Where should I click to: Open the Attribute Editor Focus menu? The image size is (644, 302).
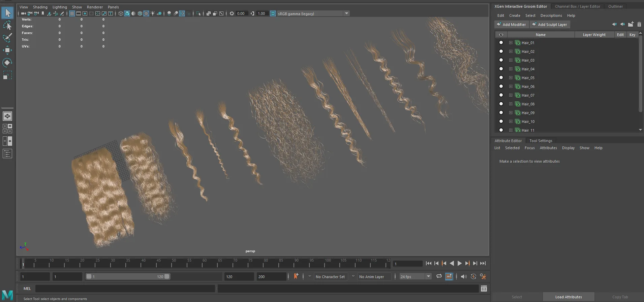click(529, 148)
